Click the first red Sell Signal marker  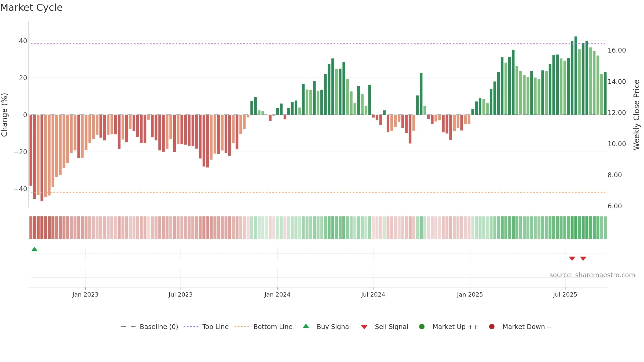tap(572, 258)
